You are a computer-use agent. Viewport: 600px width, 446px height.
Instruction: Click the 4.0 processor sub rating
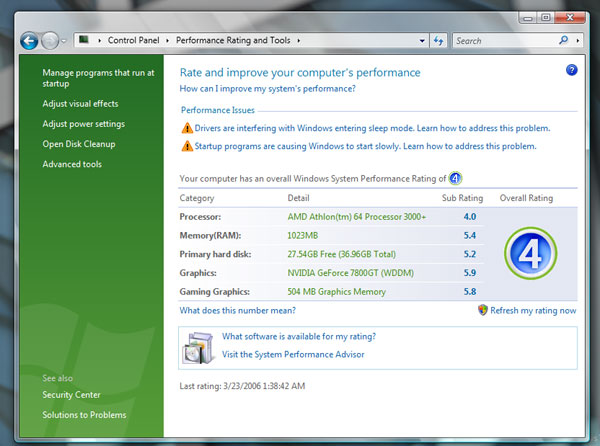point(470,217)
